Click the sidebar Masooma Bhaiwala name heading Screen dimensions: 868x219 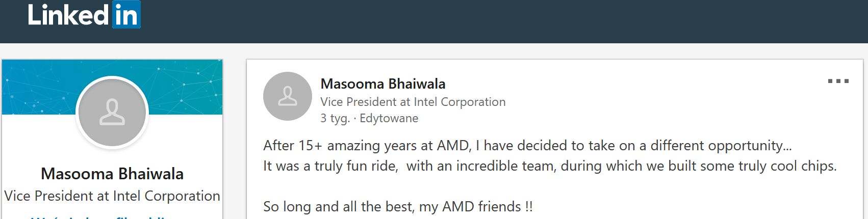click(x=112, y=174)
